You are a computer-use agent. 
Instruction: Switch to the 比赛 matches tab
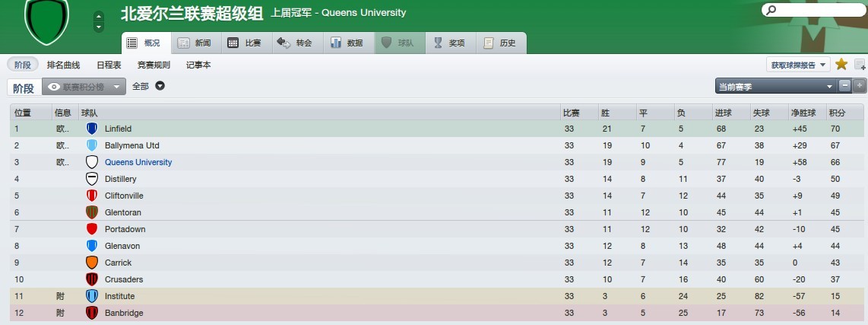(x=247, y=43)
